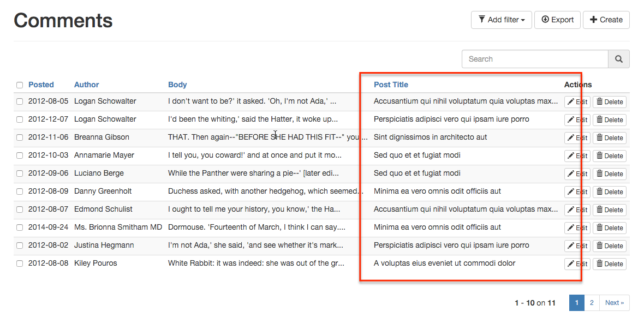Image resolution: width=644 pixels, height=317 pixels.
Task: Click the Next pagination link
Action: click(614, 303)
